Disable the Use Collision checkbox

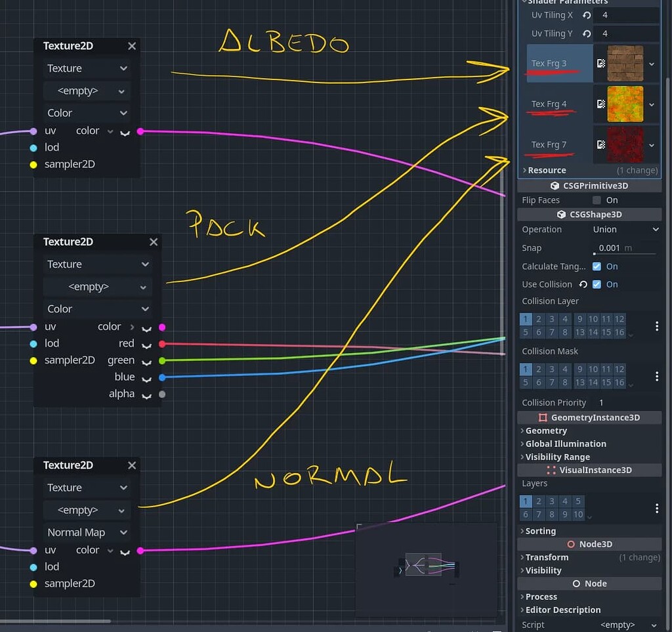597,284
